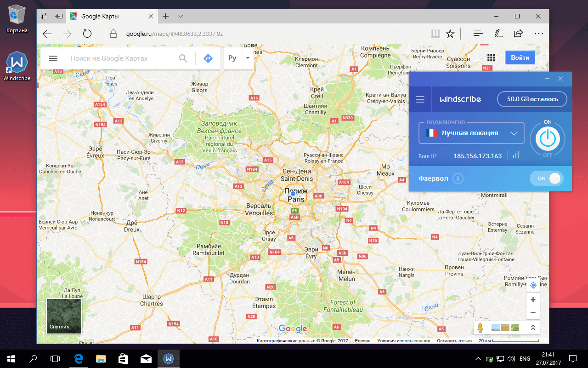The width and height of the screenshot is (588, 368).
Task: Zoom out on the map with minus
Action: tap(533, 313)
